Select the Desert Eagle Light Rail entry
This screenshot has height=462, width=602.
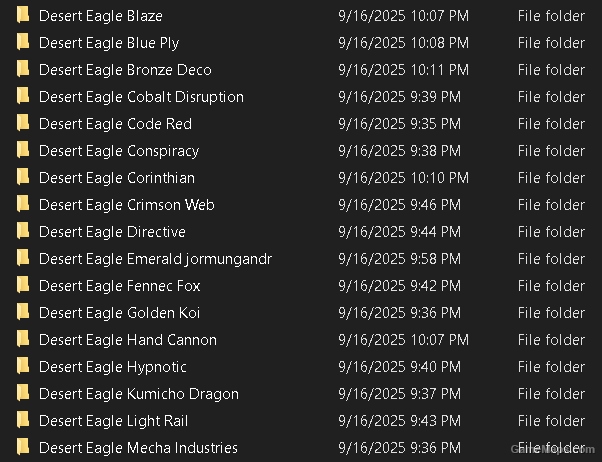113,421
